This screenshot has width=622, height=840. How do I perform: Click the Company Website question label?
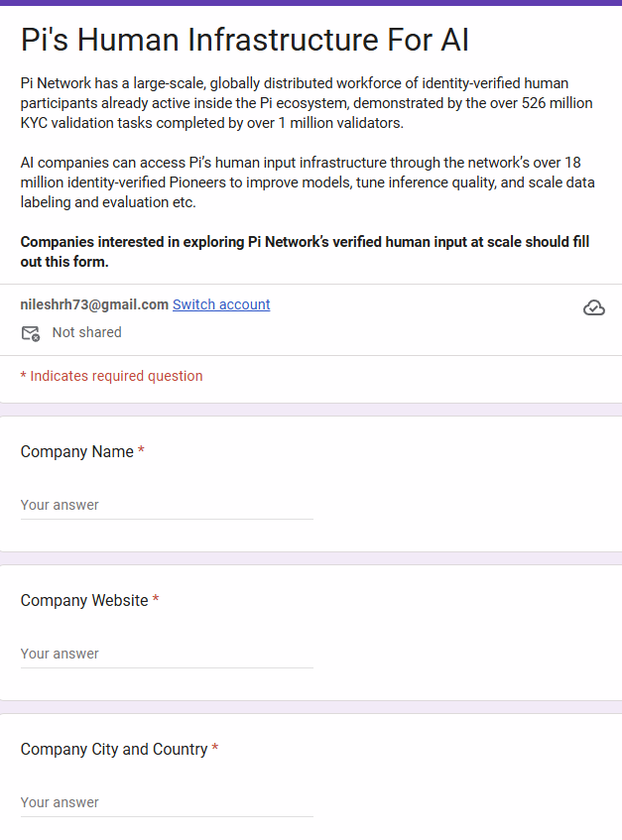(82, 600)
